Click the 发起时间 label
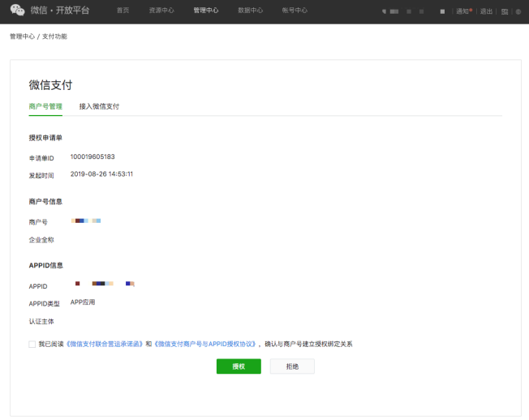 (41, 176)
